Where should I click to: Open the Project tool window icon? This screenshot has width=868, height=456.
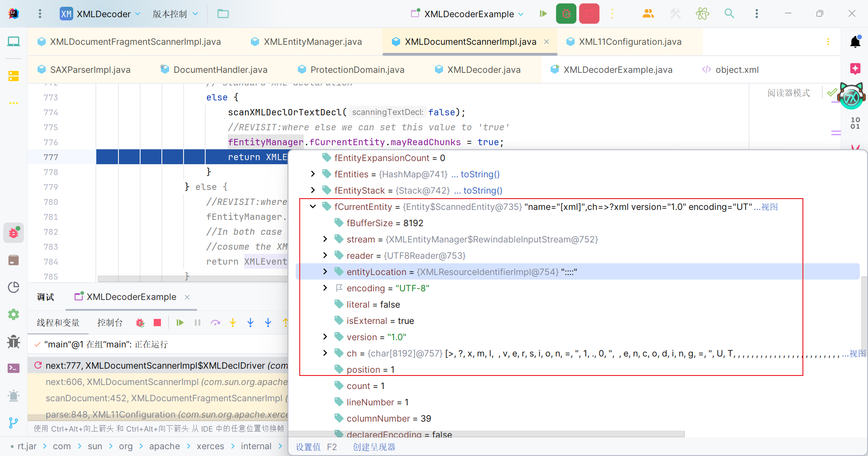tap(14, 42)
